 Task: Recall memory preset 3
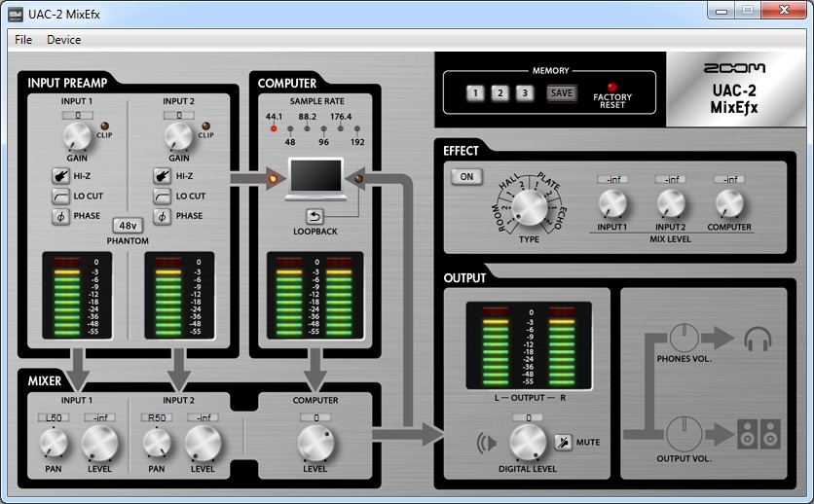[x=525, y=92]
